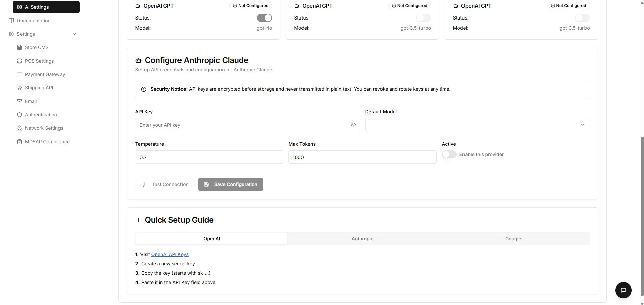Click the page vertical scrollbar thumb
This screenshot has height=305, width=644.
point(642,216)
